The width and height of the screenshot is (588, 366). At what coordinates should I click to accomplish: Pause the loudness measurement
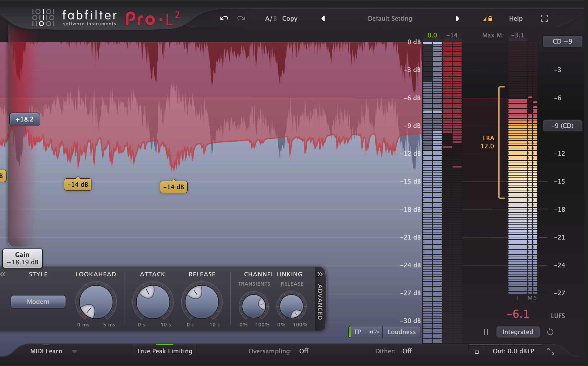(486, 332)
